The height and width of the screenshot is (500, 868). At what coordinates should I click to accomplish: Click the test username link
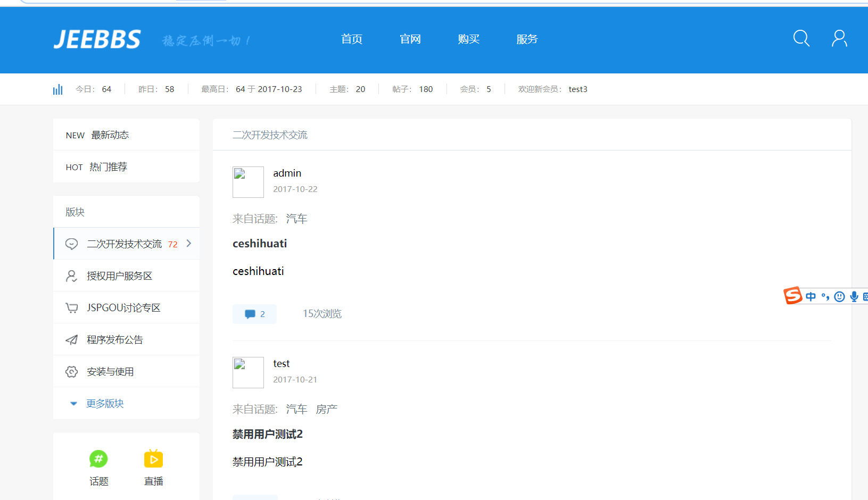click(x=282, y=364)
